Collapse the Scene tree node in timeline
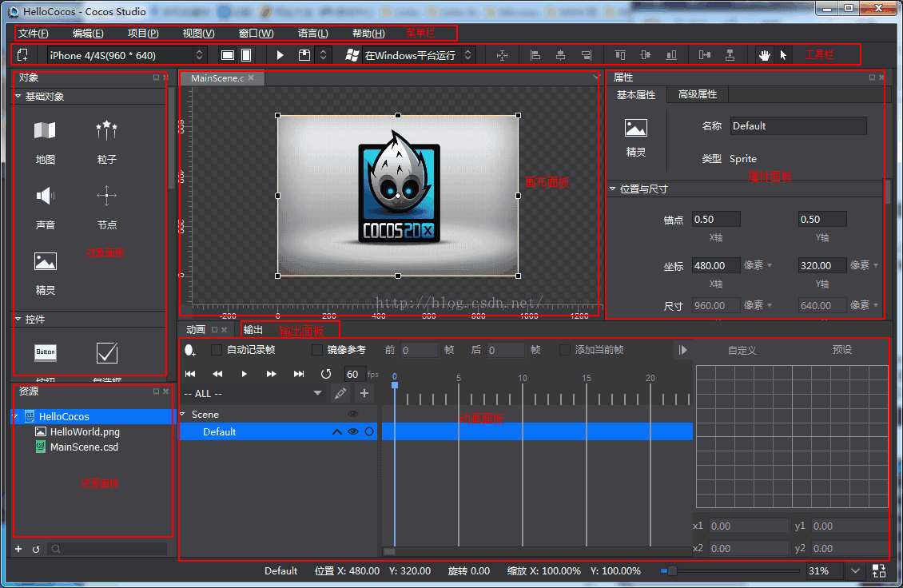 coord(182,414)
